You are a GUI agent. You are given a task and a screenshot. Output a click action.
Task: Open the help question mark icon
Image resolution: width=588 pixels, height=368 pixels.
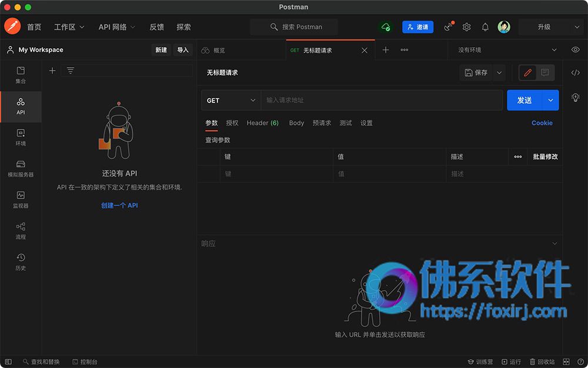pos(581,362)
